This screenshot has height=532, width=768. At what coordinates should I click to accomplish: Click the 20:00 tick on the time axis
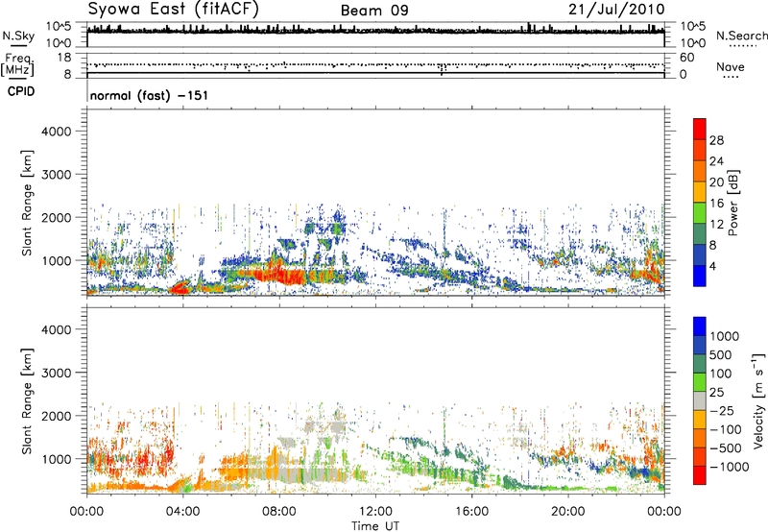coord(568,511)
